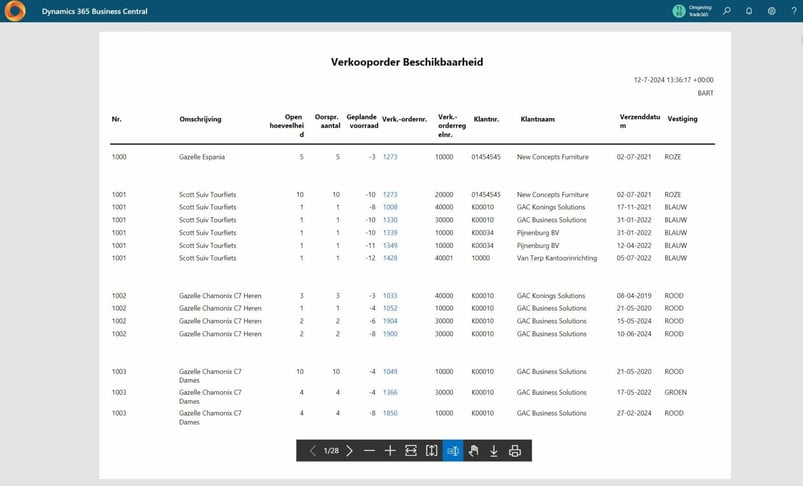Viewport: 803px width, 486px height.
Task: Zoom in with the plus icon
Action: (390, 451)
